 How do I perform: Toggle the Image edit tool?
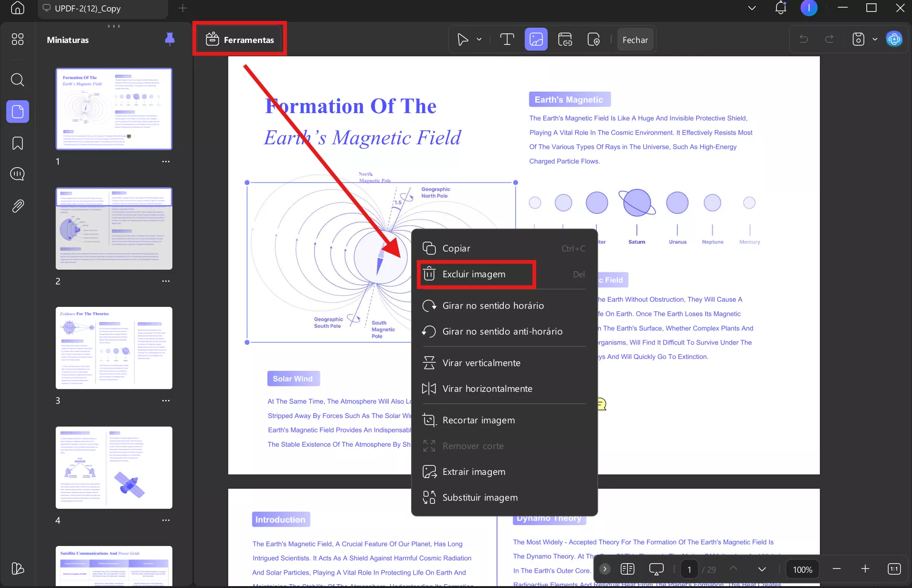pos(536,40)
